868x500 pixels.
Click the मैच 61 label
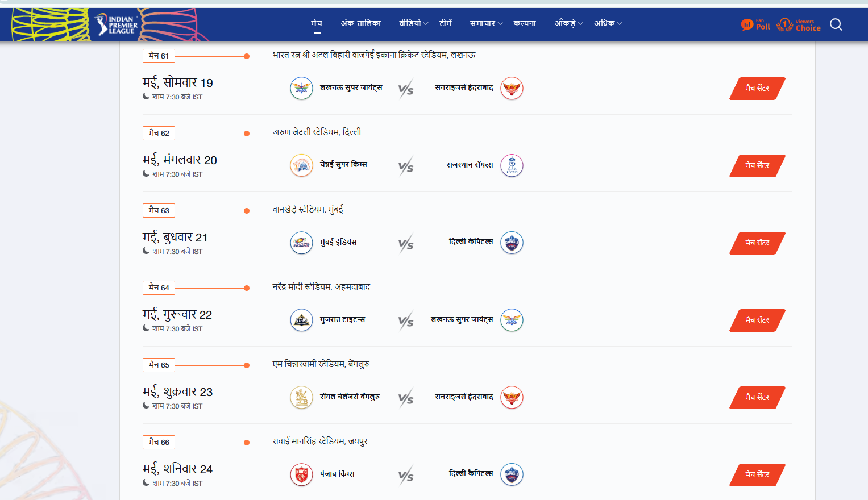tap(159, 56)
